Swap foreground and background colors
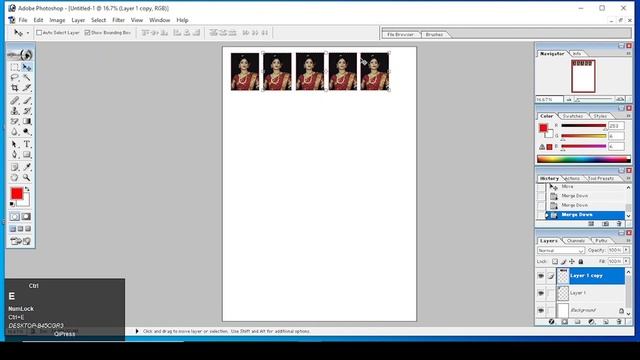The height and width of the screenshot is (360, 640). (x=27, y=189)
